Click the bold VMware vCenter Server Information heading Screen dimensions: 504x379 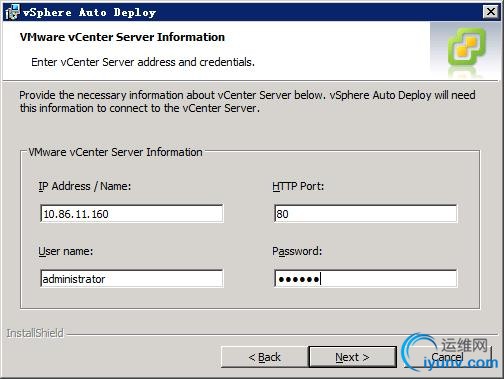[122, 37]
